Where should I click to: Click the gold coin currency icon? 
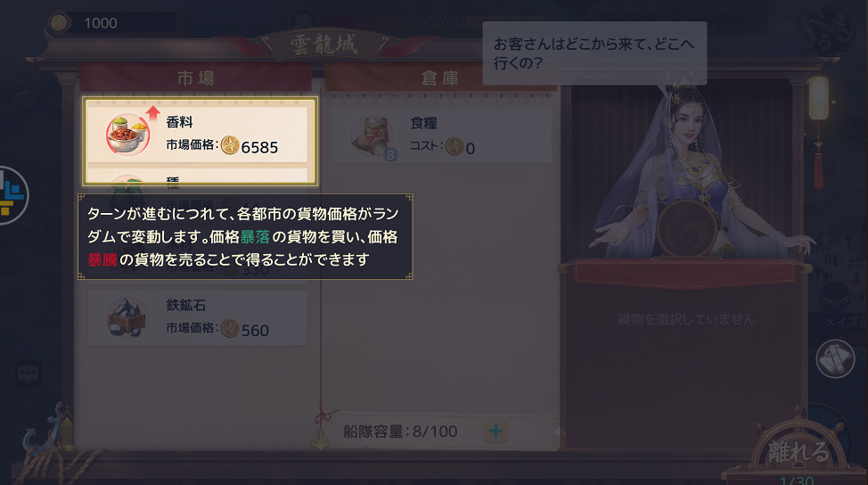[x=59, y=23]
